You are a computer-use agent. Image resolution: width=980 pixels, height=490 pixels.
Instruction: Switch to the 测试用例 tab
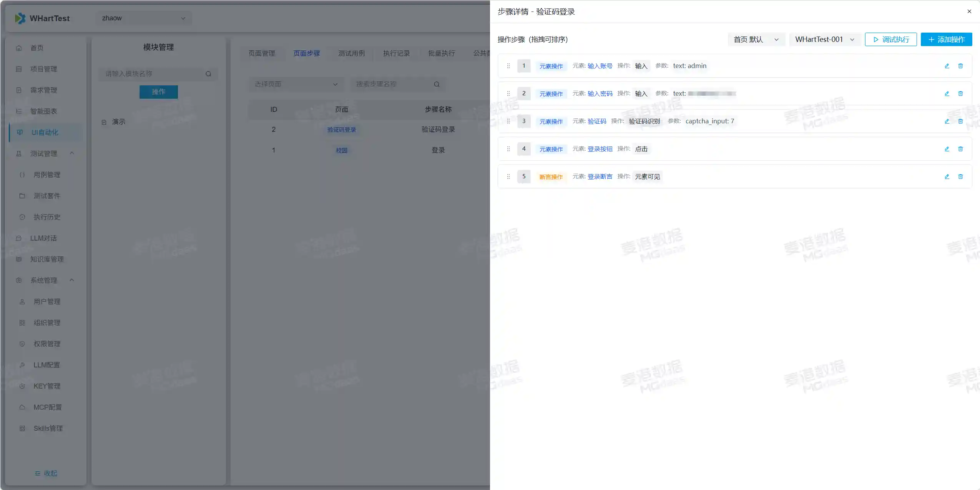[351, 53]
